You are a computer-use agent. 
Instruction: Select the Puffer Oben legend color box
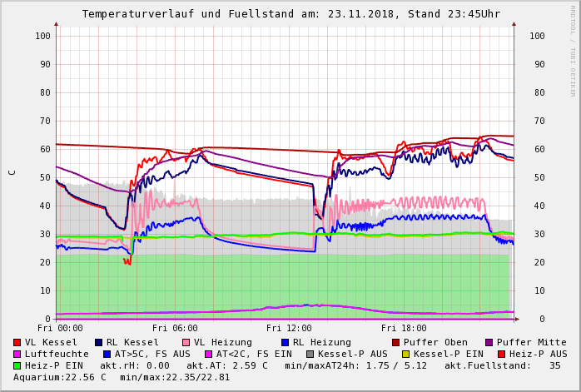pos(396,342)
